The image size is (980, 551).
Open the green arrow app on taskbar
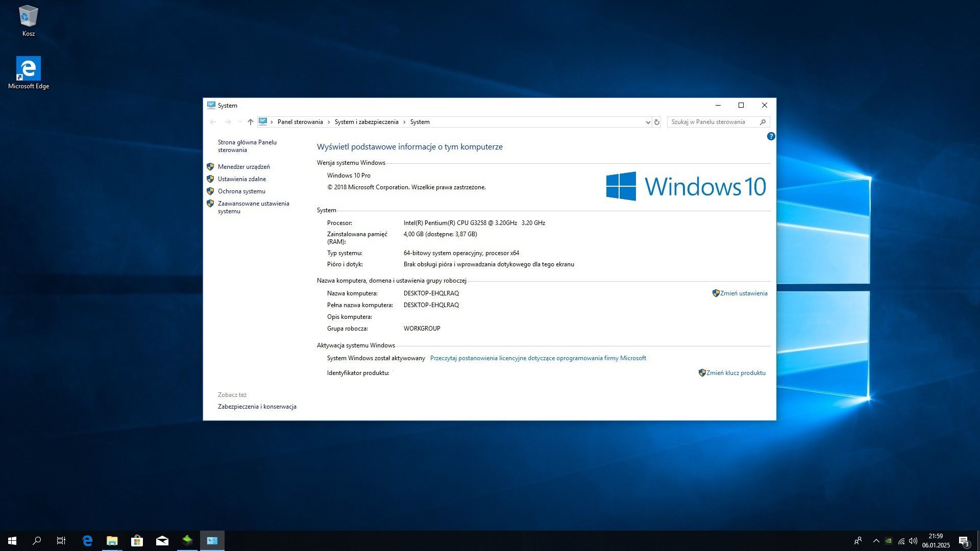point(187,541)
